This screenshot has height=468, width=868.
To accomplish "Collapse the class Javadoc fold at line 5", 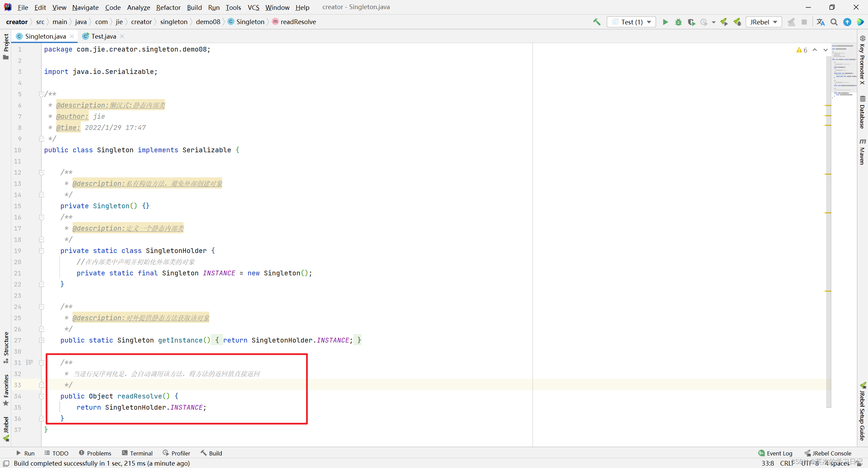I will [41, 94].
